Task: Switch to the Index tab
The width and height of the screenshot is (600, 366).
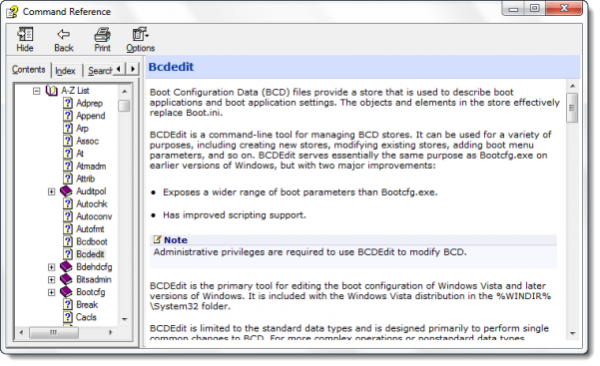Action: pyautogui.click(x=65, y=71)
